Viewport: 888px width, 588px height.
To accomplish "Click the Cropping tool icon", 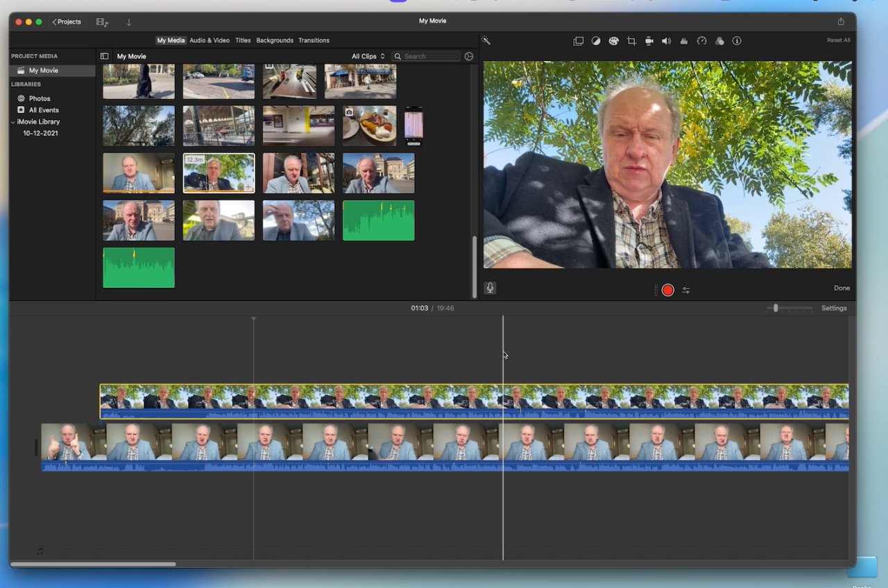I will pos(632,41).
